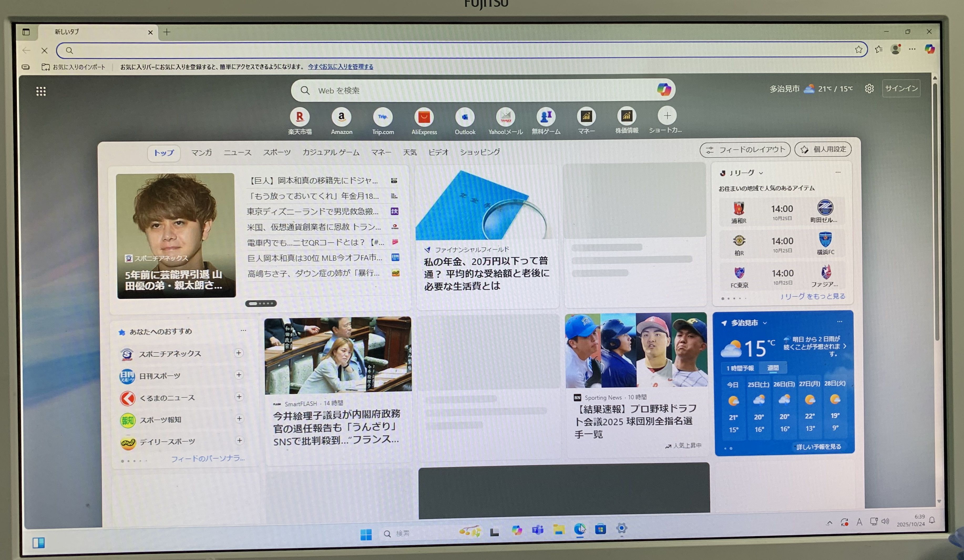964x560 pixels.
Task: Open the Yahoo!メール shortcut icon
Action: click(x=505, y=117)
